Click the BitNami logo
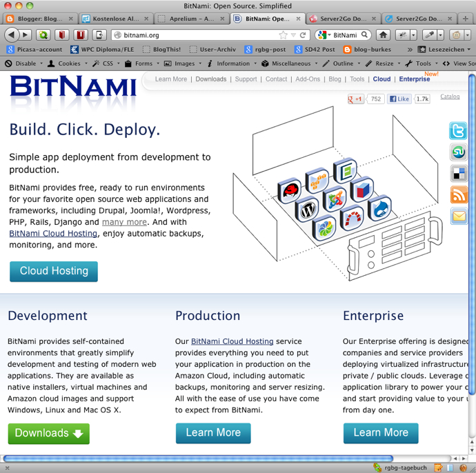This screenshot has height=473, width=476. pos(73,87)
